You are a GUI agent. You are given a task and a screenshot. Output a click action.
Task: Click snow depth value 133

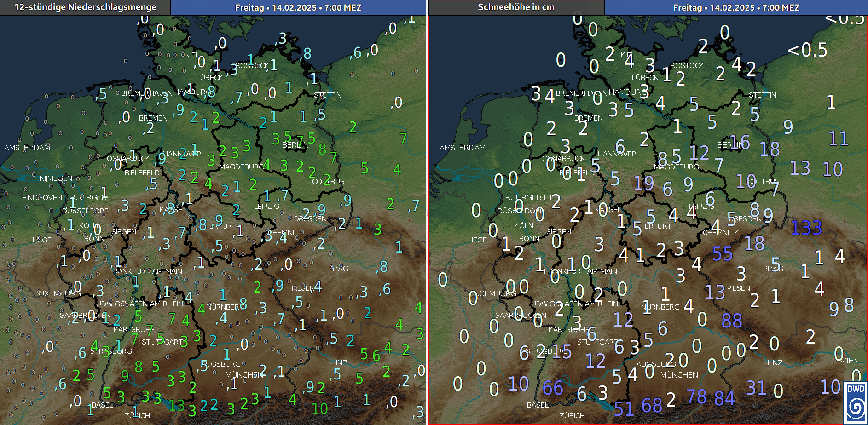tap(806, 228)
